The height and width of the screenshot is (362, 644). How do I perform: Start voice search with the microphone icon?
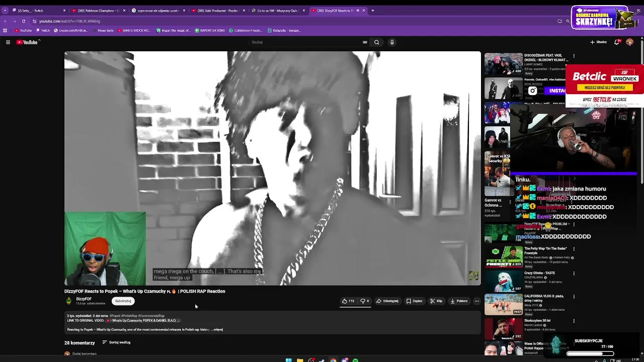pos(392,42)
